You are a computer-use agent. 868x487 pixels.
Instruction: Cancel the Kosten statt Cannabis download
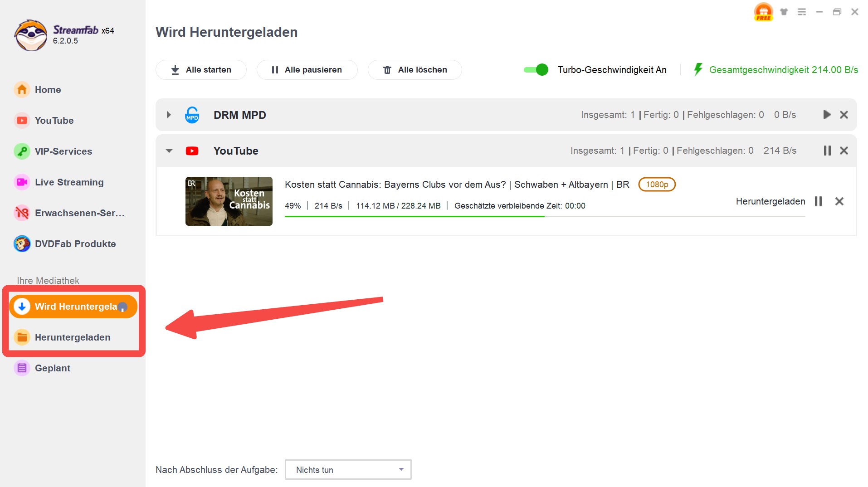click(839, 201)
